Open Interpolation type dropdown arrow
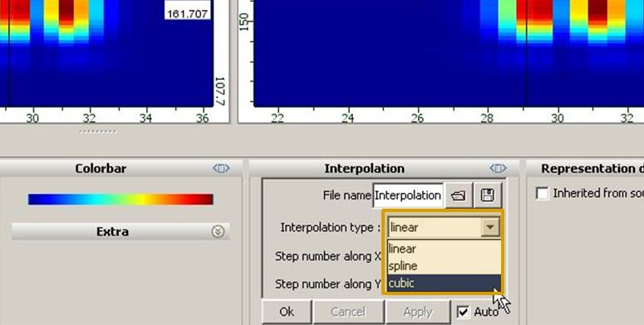Image resolution: width=644 pixels, height=325 pixels. [490, 227]
